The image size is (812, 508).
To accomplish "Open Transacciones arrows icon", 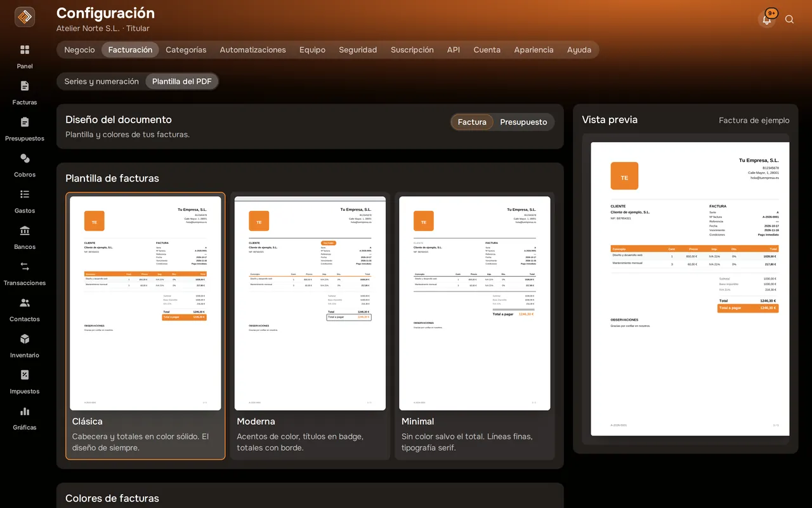I will (x=25, y=267).
